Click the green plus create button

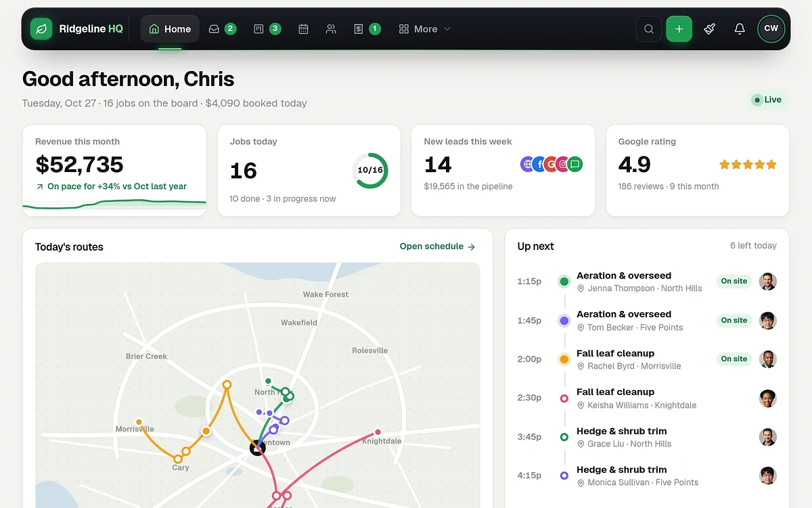tap(679, 29)
